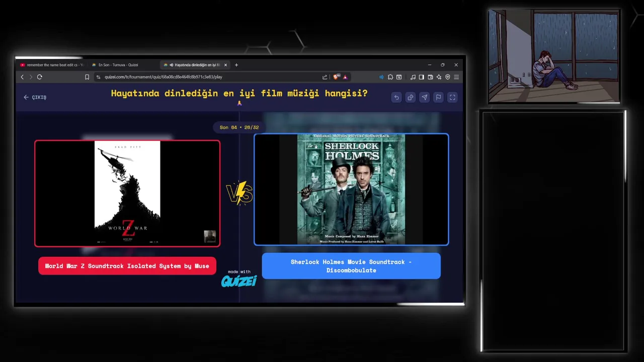Click the music note icon in browser toolbar
Viewport: 644px width, 362px height.
coord(413,77)
